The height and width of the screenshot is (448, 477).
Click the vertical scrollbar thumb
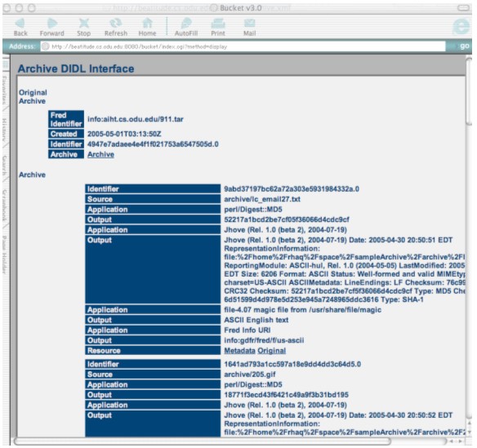click(469, 91)
